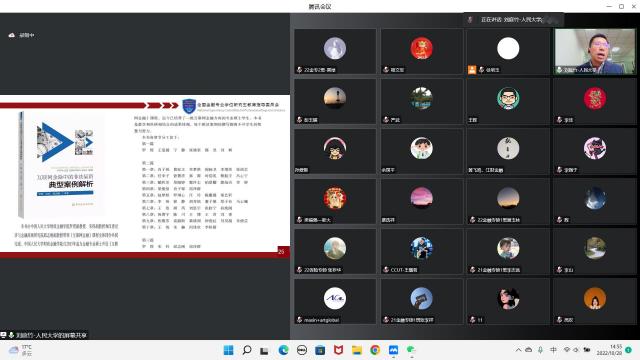Click the Tencent Meeting taskbar icon
Image resolution: width=640 pixels, height=360 pixels.
tap(393, 350)
